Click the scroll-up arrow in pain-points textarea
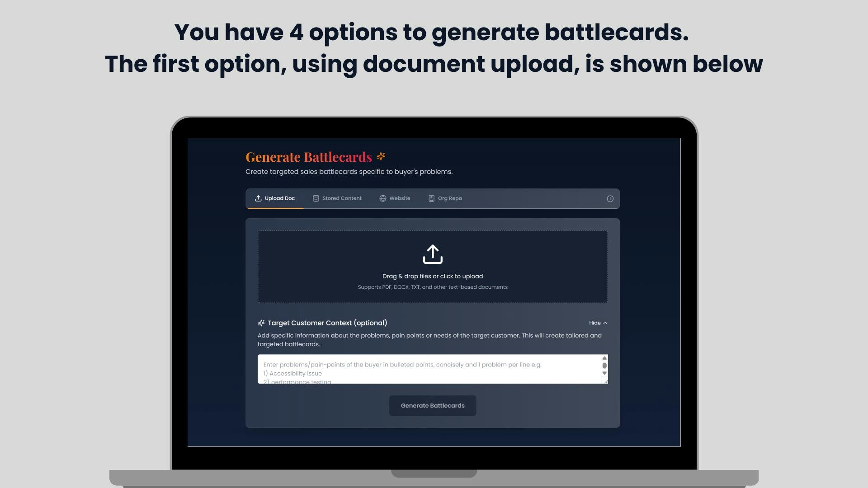868x488 pixels. [604, 358]
